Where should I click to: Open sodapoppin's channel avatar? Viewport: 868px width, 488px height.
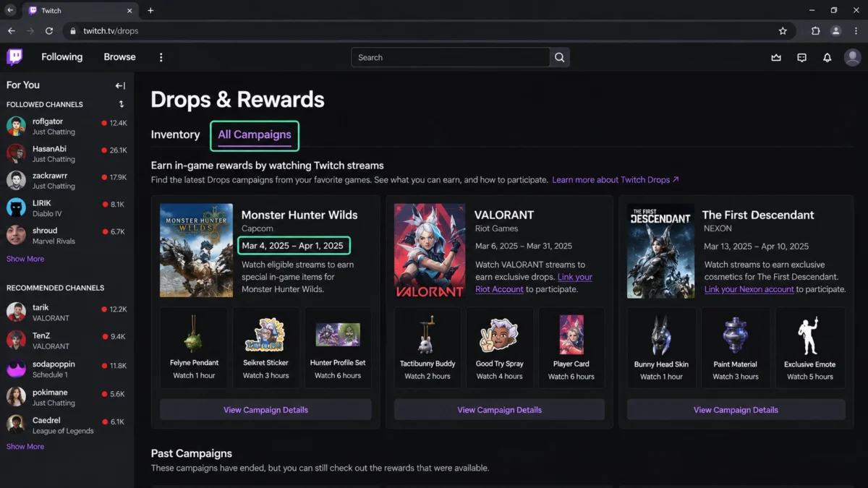point(17,369)
